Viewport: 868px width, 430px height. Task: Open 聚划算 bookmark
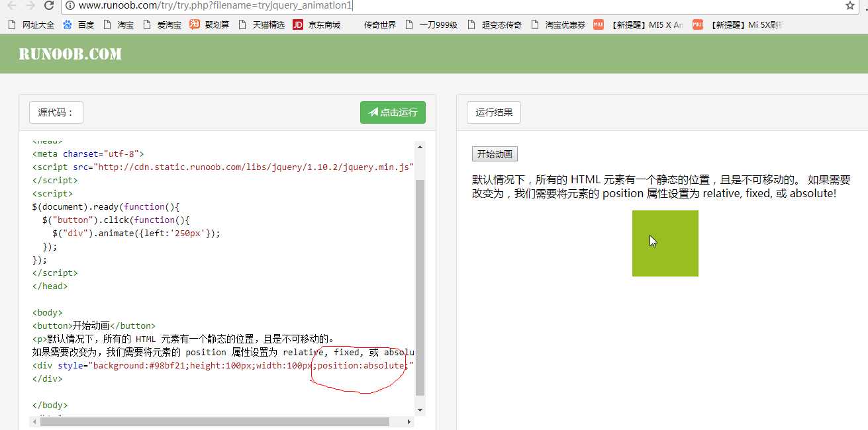click(209, 24)
